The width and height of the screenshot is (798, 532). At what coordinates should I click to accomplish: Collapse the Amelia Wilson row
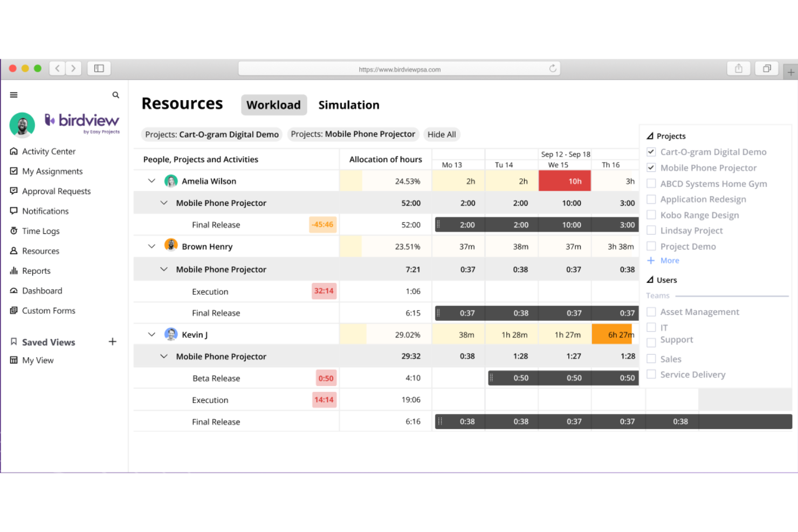point(152,181)
